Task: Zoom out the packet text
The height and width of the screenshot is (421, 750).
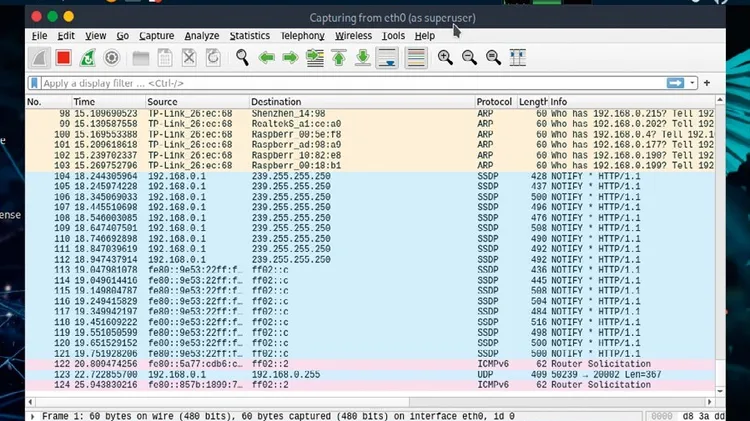Action: coord(469,58)
